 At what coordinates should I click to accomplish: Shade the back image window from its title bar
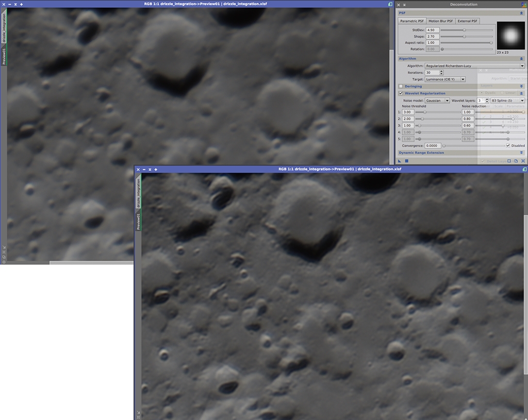click(15, 4)
